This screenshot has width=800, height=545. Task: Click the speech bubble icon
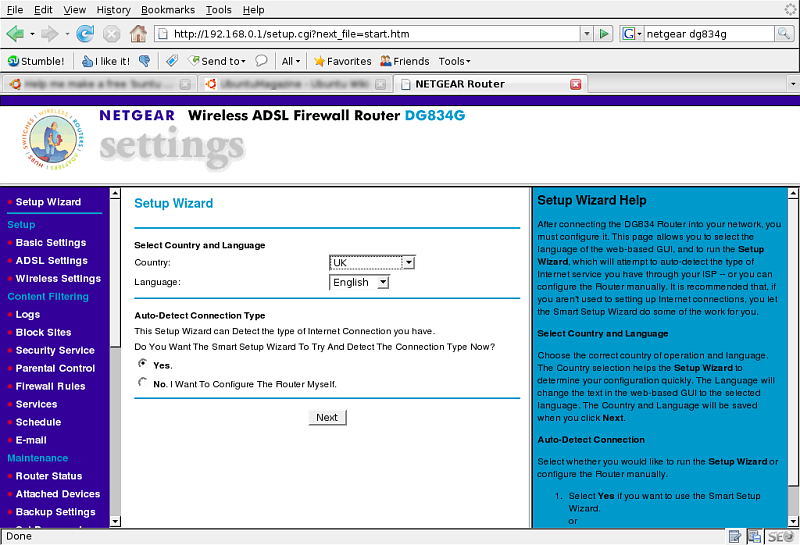coord(261,61)
